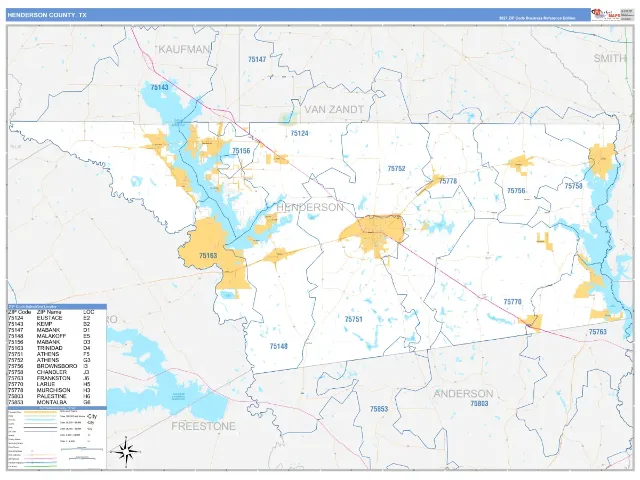Image resolution: width=640 pixels, height=480 pixels.
Task: Select the 75803 ZIP label on the map
Action: pos(479,404)
